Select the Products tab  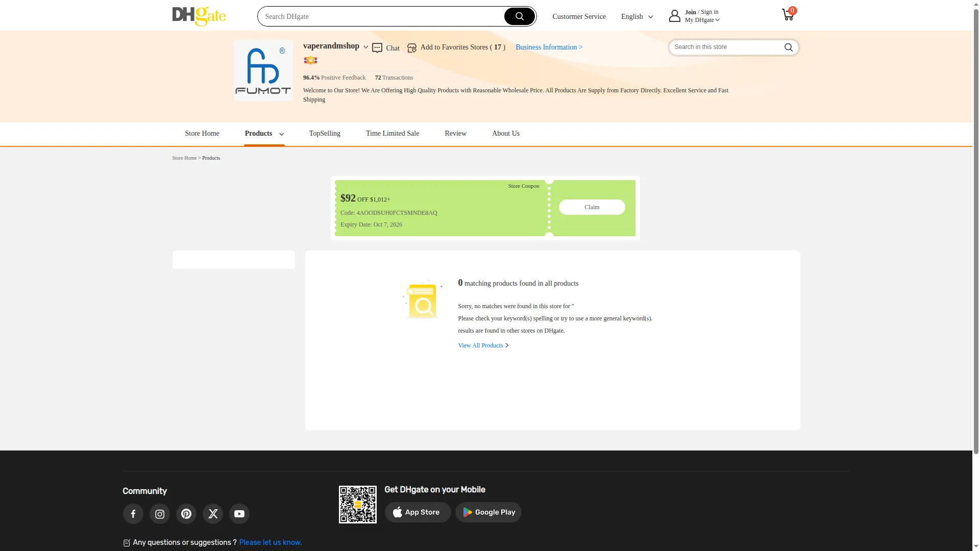click(x=258, y=134)
